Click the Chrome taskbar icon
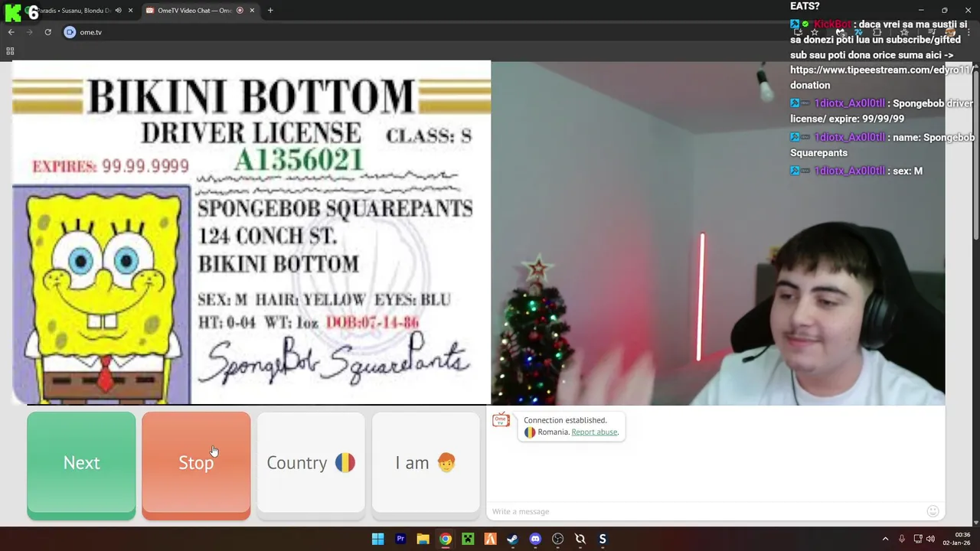980x551 pixels. tap(445, 539)
